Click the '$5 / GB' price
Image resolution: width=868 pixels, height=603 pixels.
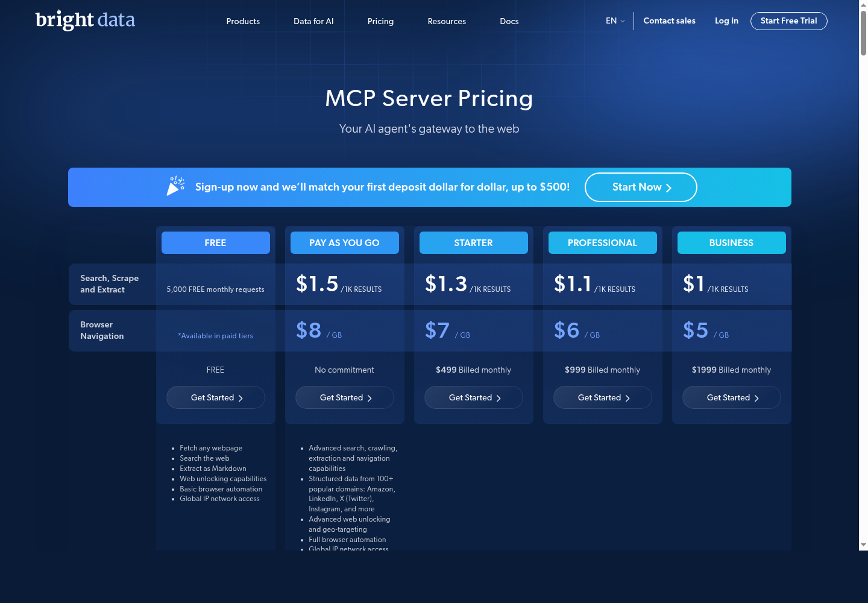point(706,330)
